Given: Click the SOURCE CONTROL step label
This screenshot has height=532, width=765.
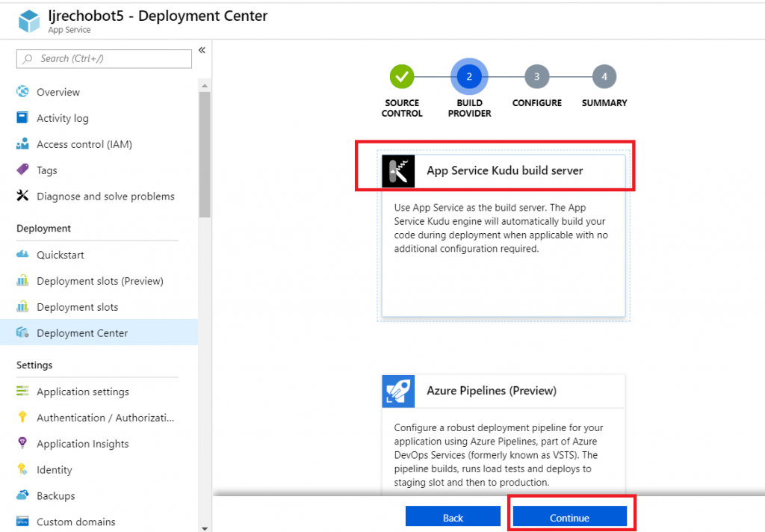Looking at the screenshot, I should click(402, 108).
